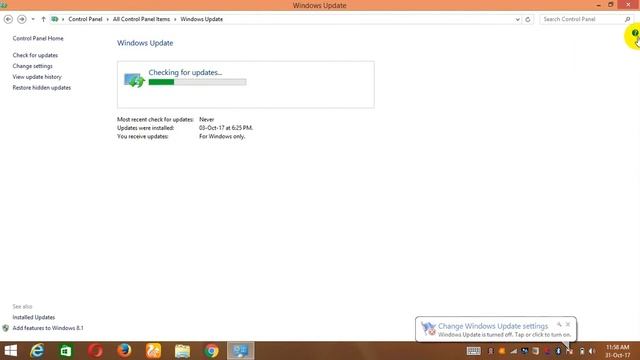Click the Windows Update page heading
This screenshot has width=640, height=360.
145,43
